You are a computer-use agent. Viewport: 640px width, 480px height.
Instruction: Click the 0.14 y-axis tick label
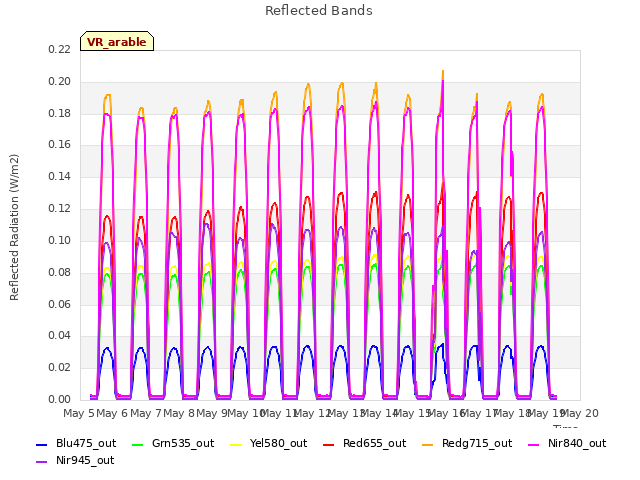[x=60, y=176]
